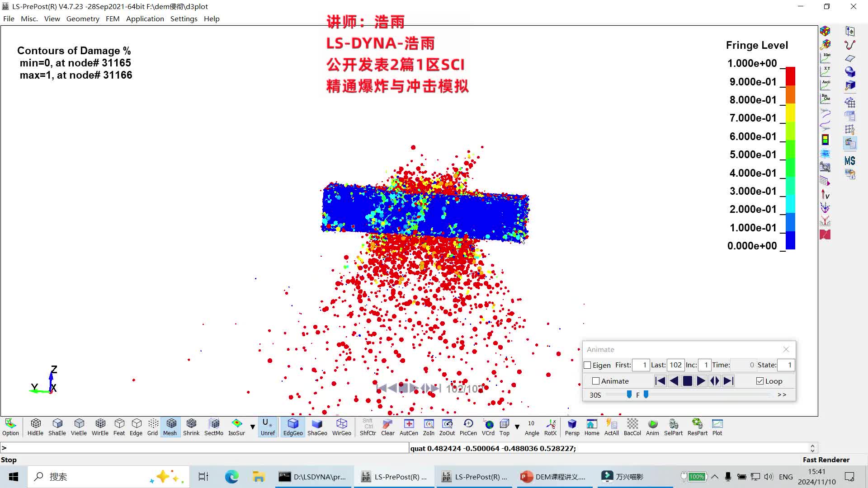The width and height of the screenshot is (868, 488).
Task: Expand dropdown arrow next to IsoSur
Action: (x=253, y=427)
